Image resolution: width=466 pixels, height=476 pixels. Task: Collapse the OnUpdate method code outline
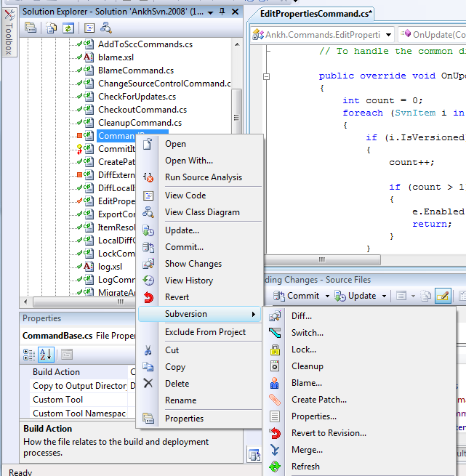tap(267, 76)
